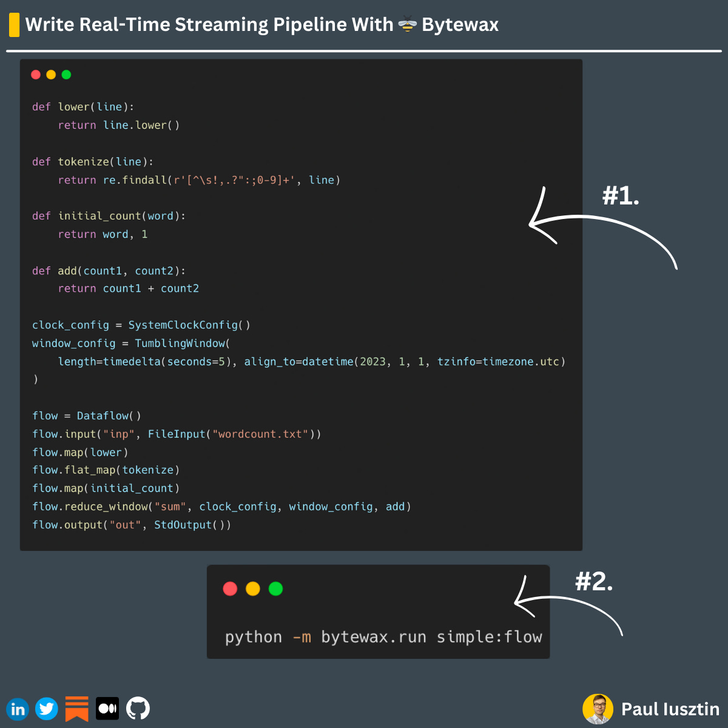This screenshot has height=728, width=728.
Task: Click the name Paul Iusztin
Action: click(670, 709)
